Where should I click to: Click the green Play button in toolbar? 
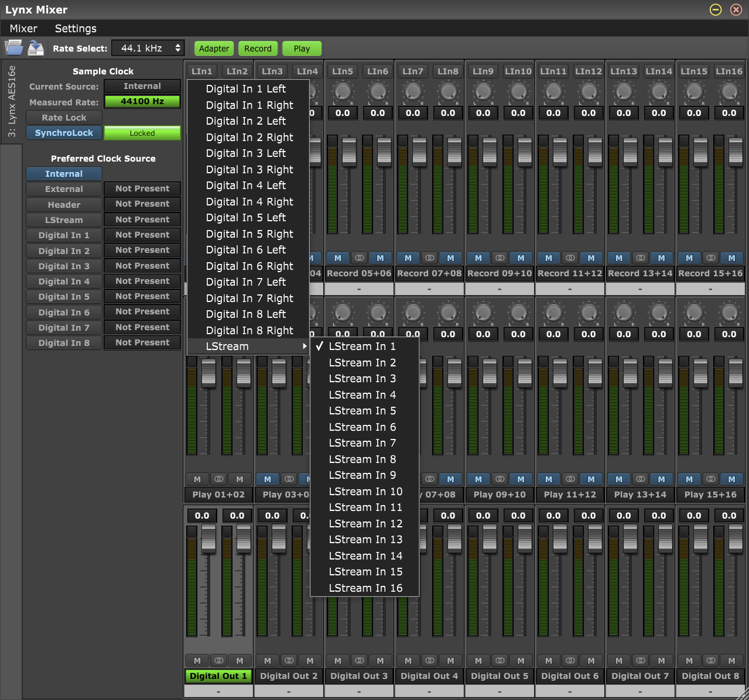click(x=302, y=49)
